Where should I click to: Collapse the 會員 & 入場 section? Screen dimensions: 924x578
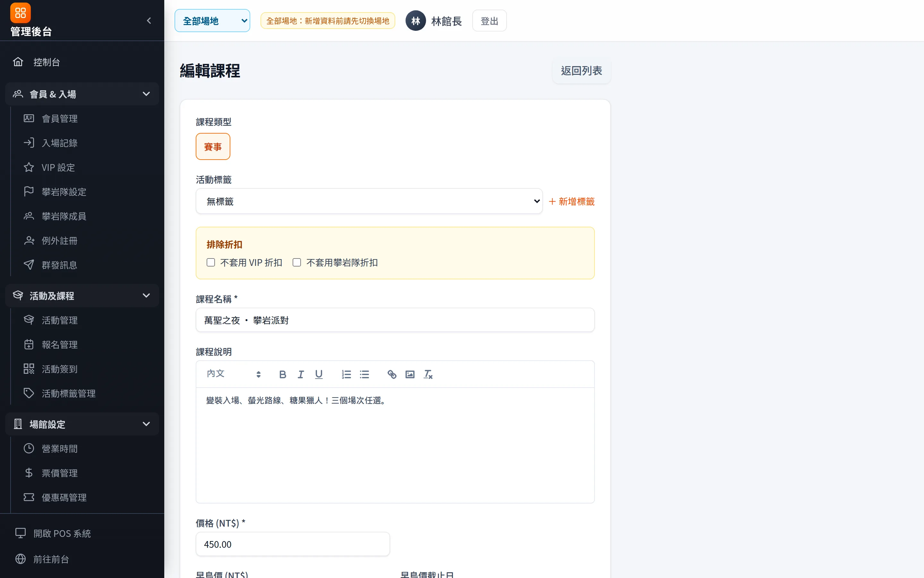click(82, 94)
